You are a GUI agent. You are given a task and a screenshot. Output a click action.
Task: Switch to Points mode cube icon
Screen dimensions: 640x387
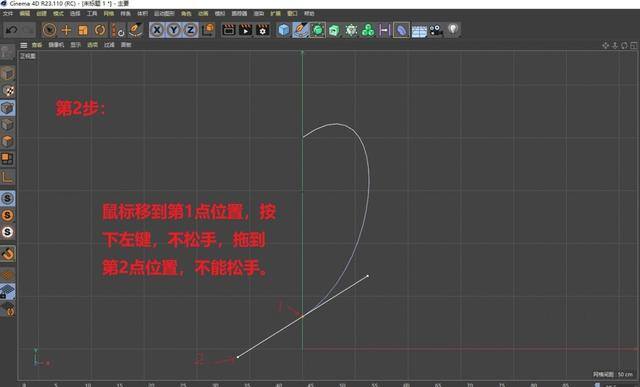point(7,108)
